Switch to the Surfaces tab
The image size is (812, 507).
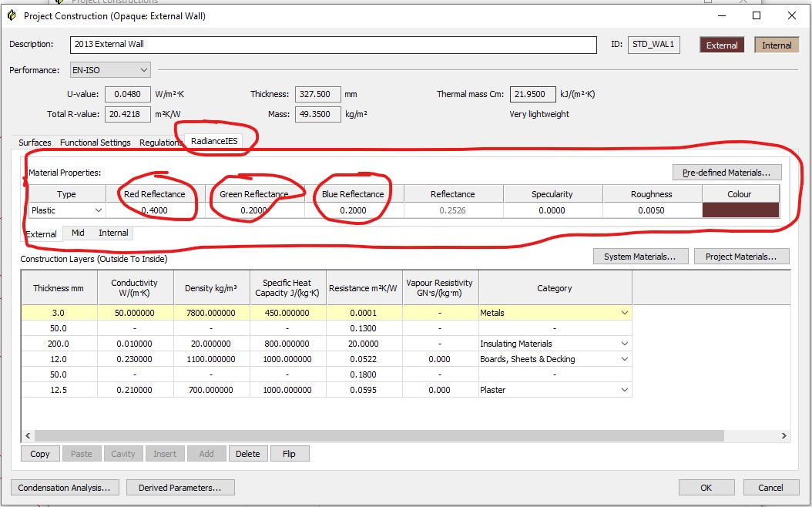pos(35,143)
